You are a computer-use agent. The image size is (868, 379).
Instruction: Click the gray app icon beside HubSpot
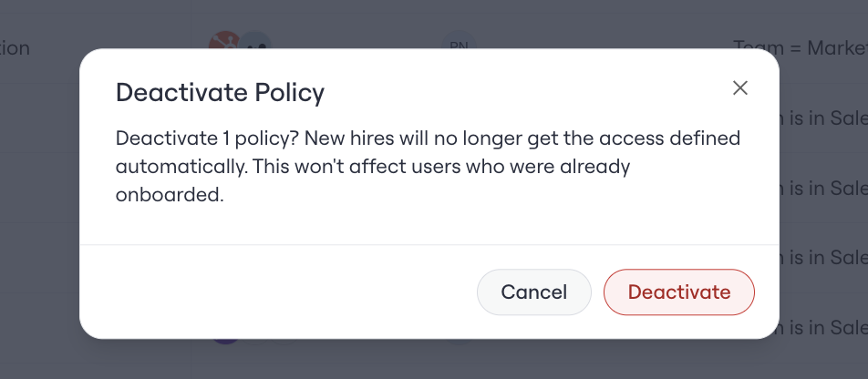point(255,42)
